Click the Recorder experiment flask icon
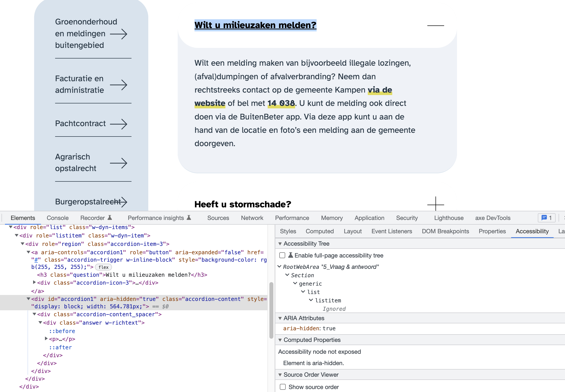 coord(110,217)
